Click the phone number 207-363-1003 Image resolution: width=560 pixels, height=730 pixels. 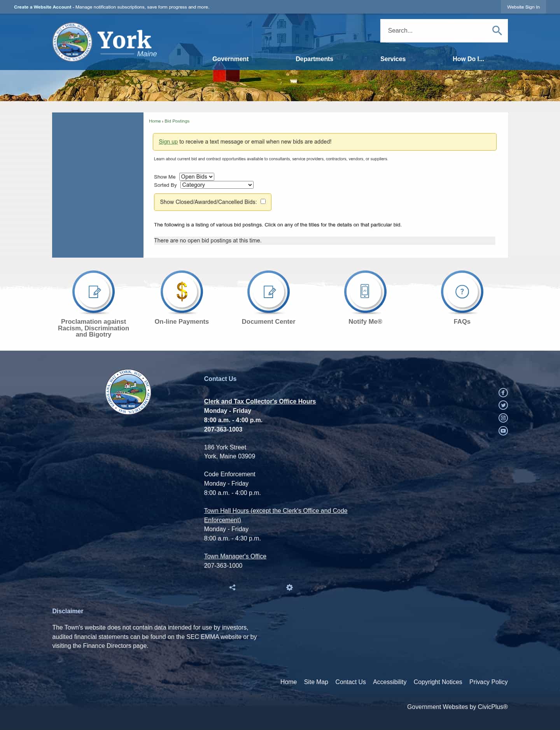(x=223, y=429)
